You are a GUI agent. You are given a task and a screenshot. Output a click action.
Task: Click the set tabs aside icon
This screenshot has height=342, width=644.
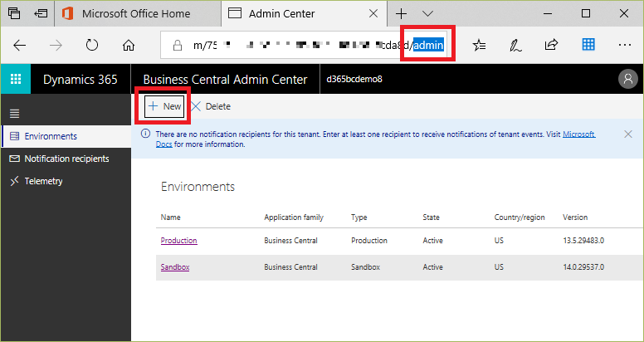click(41, 13)
